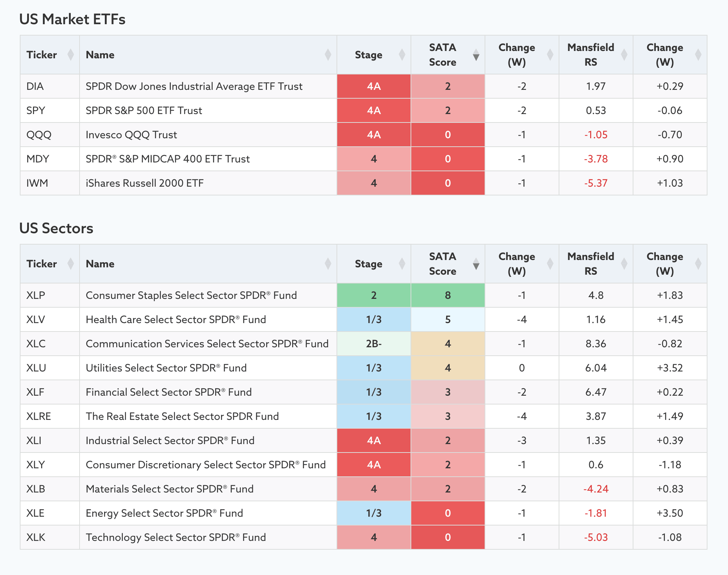Select SPDR S&P 500 ETF Trust name

144,110
